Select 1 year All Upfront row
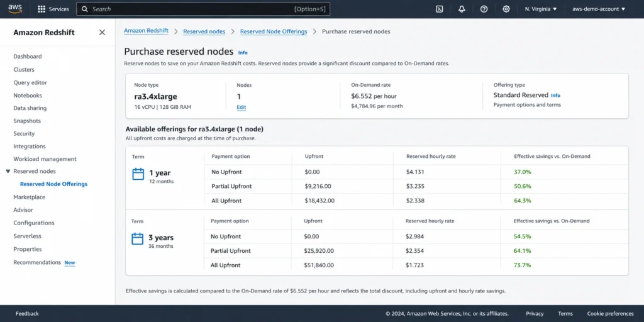 click(x=416, y=201)
